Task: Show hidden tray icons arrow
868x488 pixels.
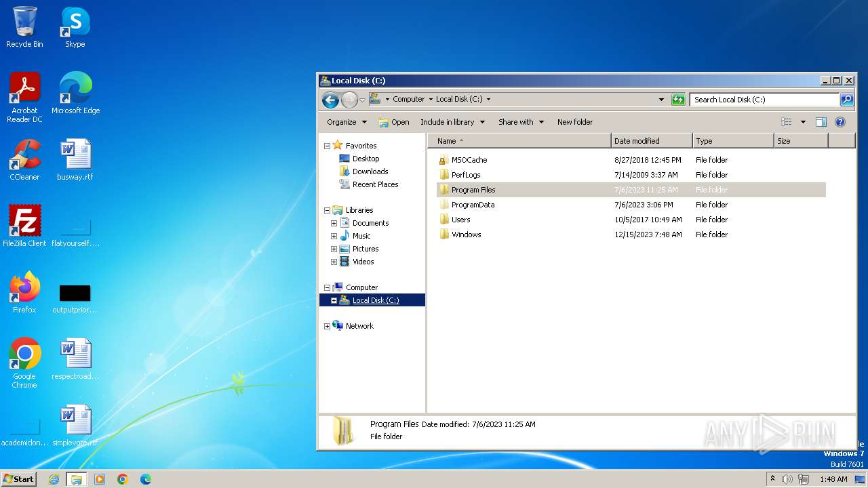Action: [x=772, y=479]
